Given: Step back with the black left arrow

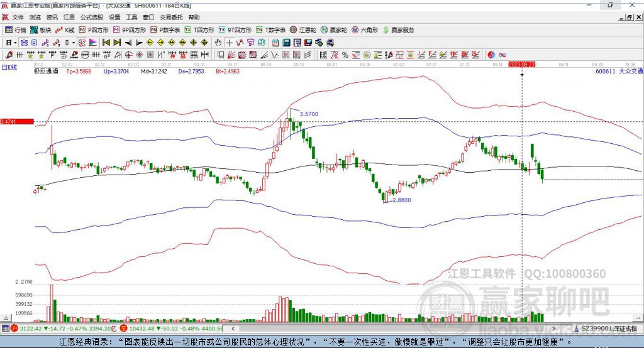Looking at the screenshot, I should [128, 43].
